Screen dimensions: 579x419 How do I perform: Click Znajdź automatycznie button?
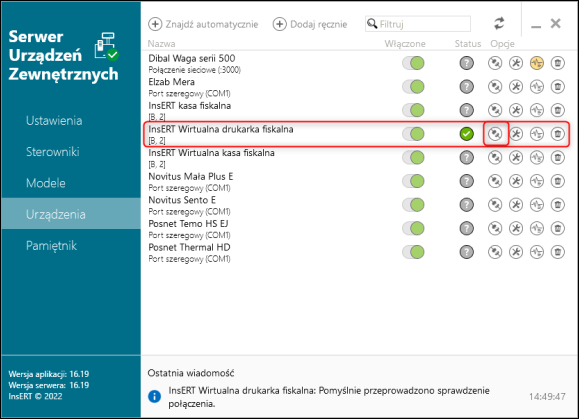pos(203,24)
